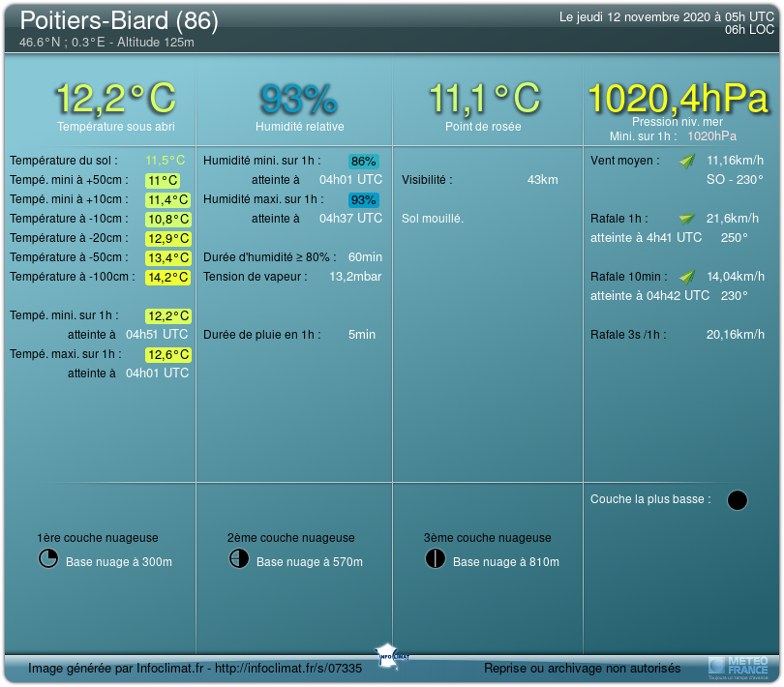Click the Reprise ou archivage non autorisés notice

tap(582, 668)
